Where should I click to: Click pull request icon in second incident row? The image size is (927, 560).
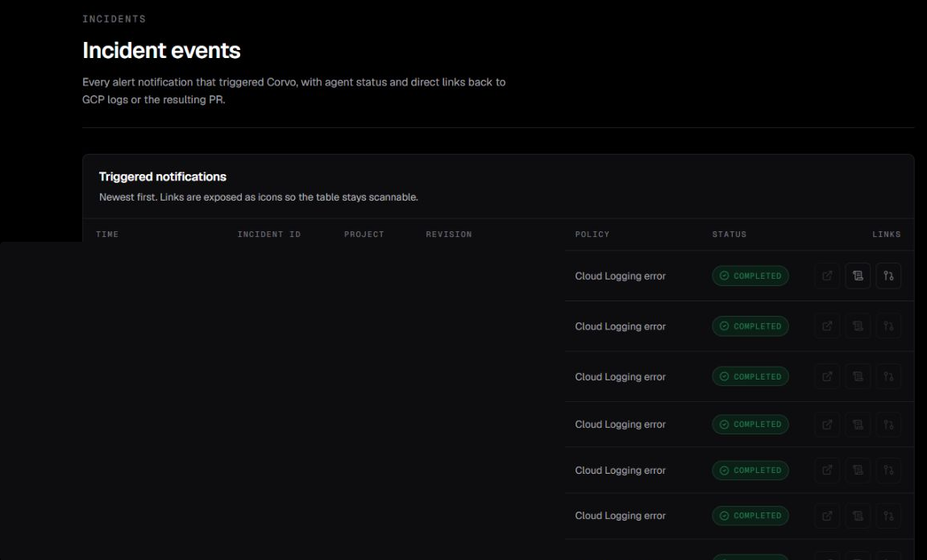tap(888, 326)
